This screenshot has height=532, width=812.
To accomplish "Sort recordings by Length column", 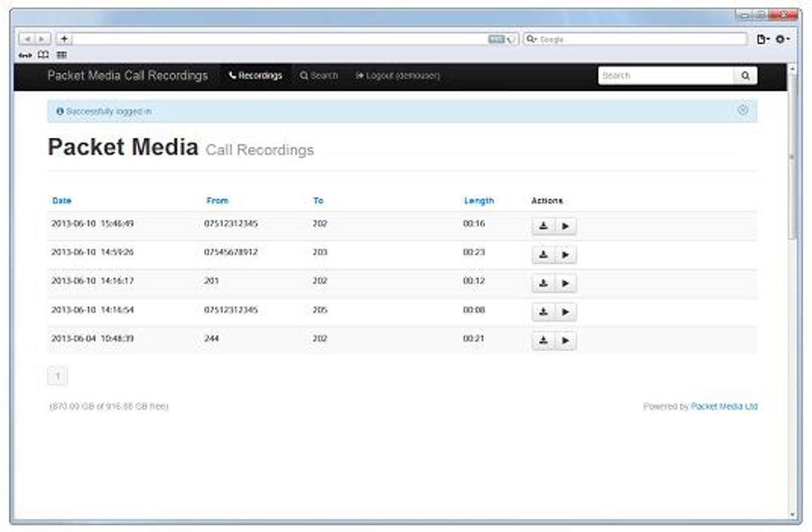I will pos(479,200).
